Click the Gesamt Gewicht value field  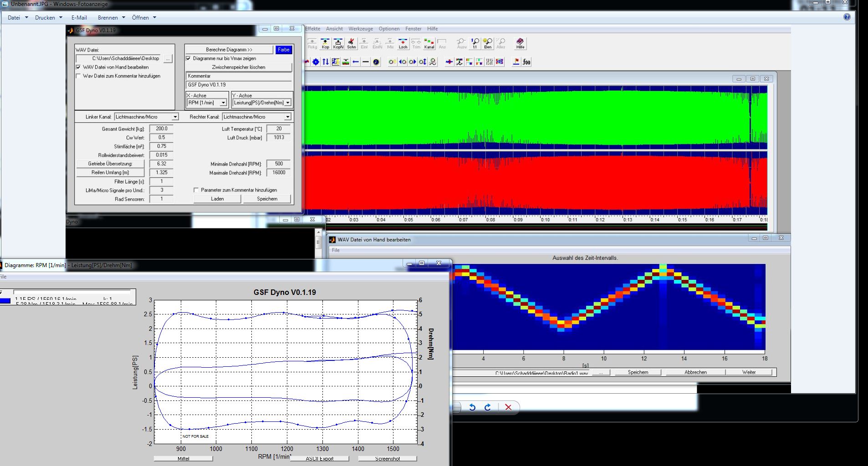(161, 129)
